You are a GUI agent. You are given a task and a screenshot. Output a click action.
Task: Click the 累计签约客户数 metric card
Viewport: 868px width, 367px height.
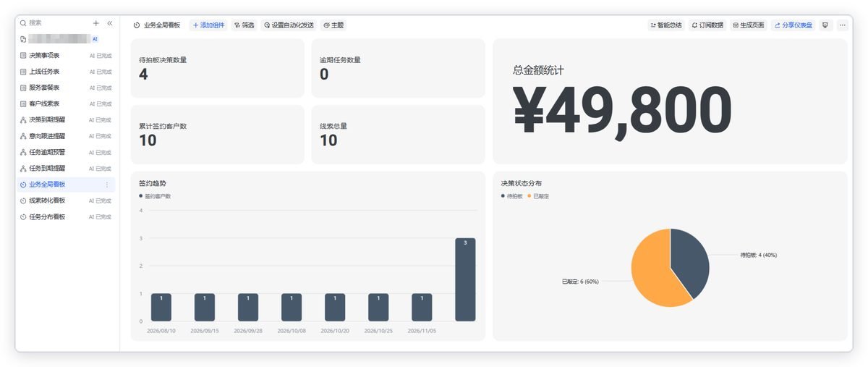click(x=217, y=134)
